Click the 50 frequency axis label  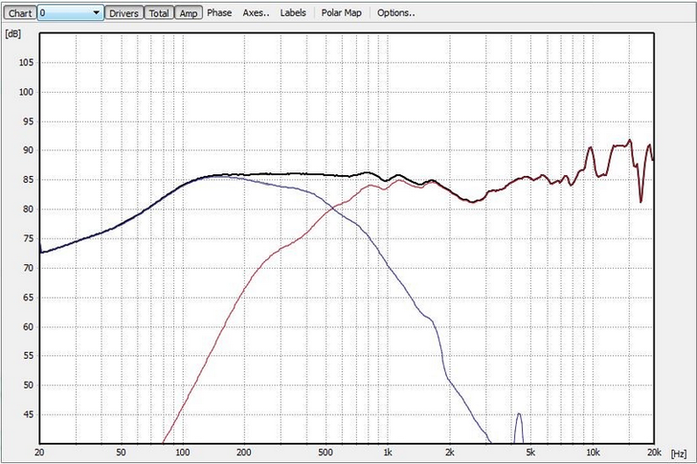120,452
